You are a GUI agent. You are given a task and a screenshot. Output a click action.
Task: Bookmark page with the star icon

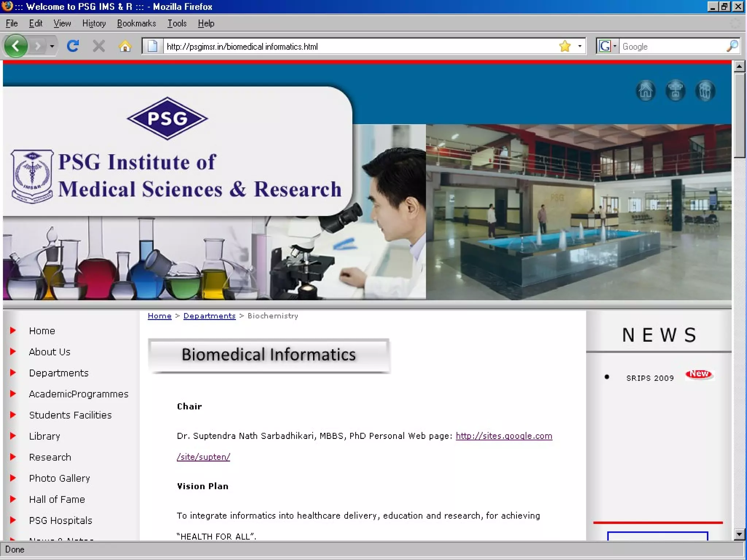(x=565, y=46)
